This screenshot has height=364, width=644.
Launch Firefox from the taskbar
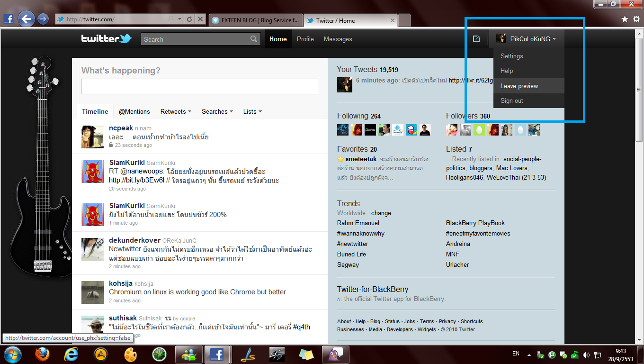click(43, 354)
